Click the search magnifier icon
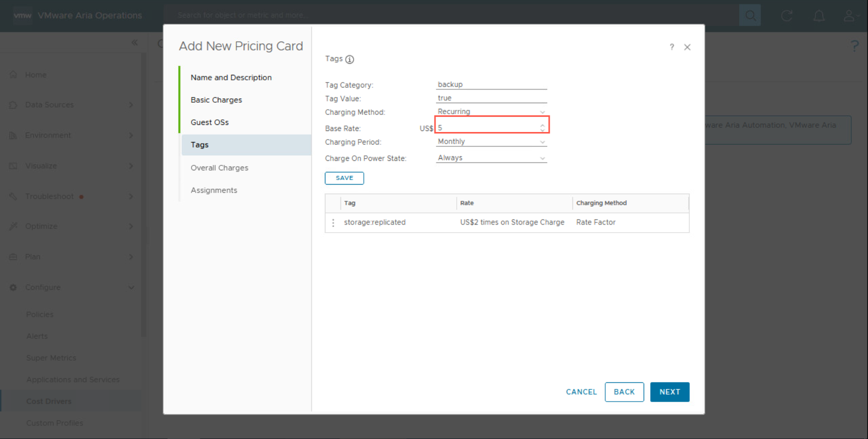Viewport: 868px width, 439px height. point(750,16)
